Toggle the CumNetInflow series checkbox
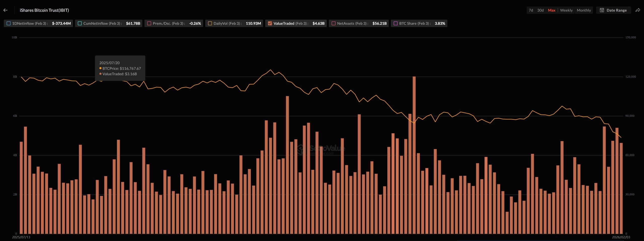Viewport: 644px width, 241px height. 80,23
